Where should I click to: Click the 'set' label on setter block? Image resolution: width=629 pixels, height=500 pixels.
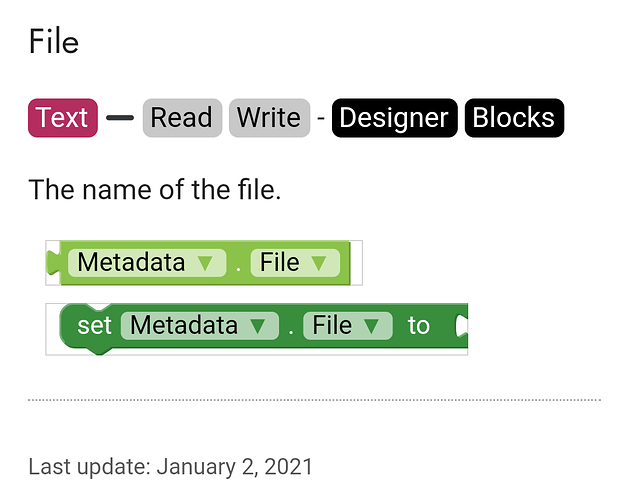coord(94,325)
